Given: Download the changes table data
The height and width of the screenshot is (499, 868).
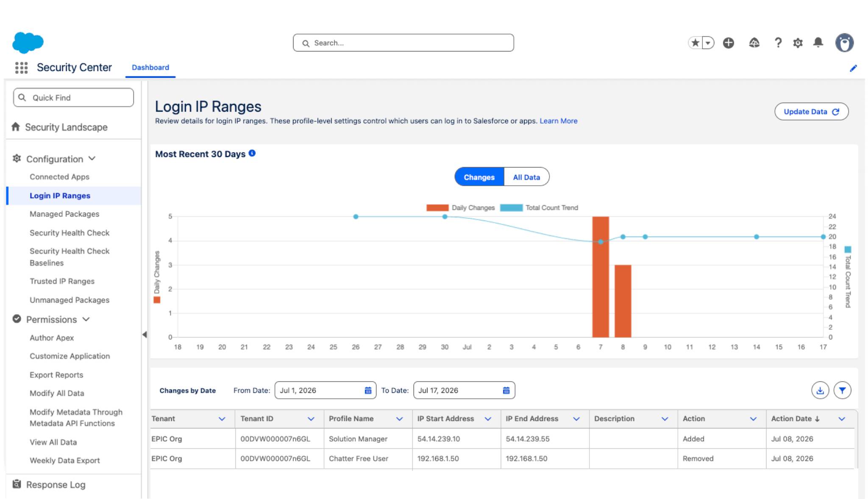Looking at the screenshot, I should point(820,391).
